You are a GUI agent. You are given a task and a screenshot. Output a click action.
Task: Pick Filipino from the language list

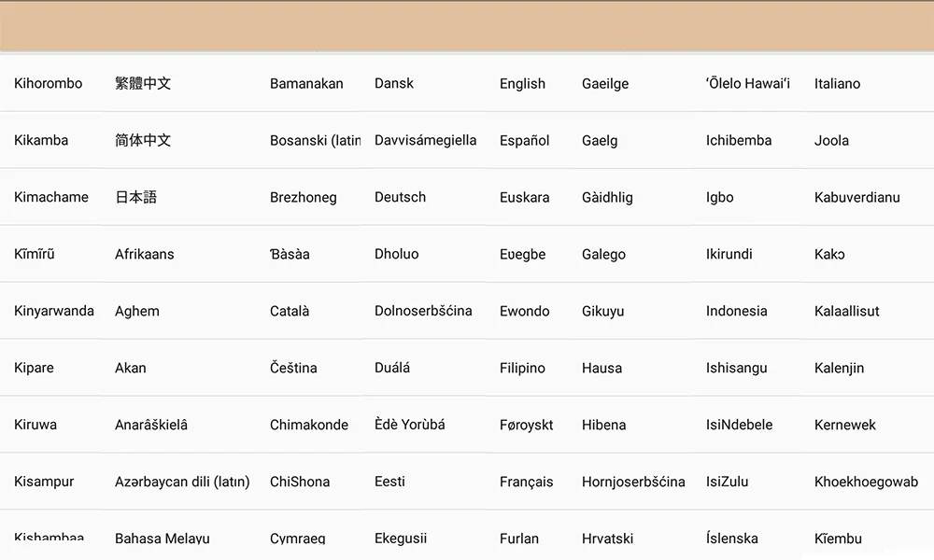point(522,368)
